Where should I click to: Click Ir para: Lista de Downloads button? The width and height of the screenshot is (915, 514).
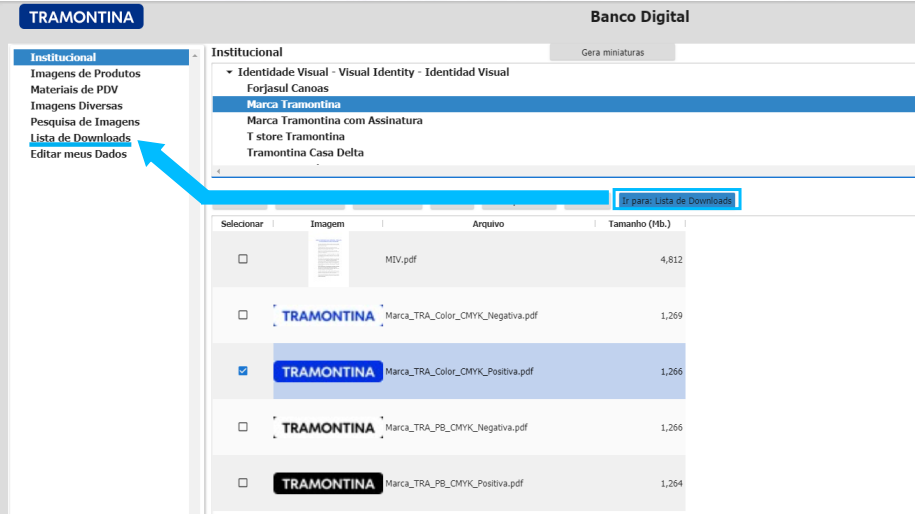677,200
